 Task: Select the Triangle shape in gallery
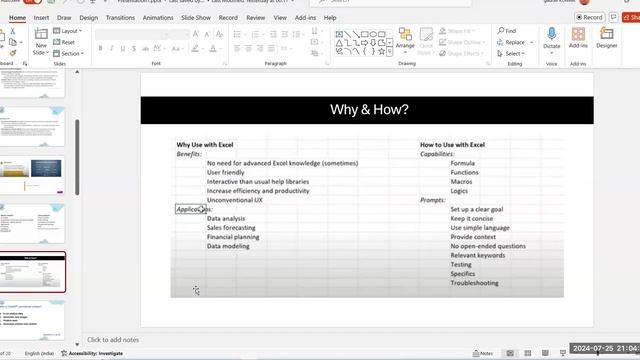coord(339,42)
